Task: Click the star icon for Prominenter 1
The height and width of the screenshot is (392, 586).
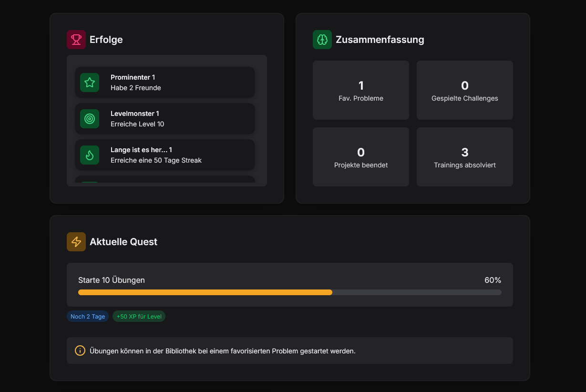Action: 90,83
